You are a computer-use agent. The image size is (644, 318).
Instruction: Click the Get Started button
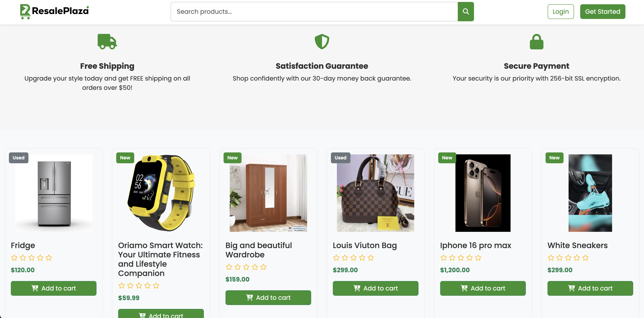(602, 11)
